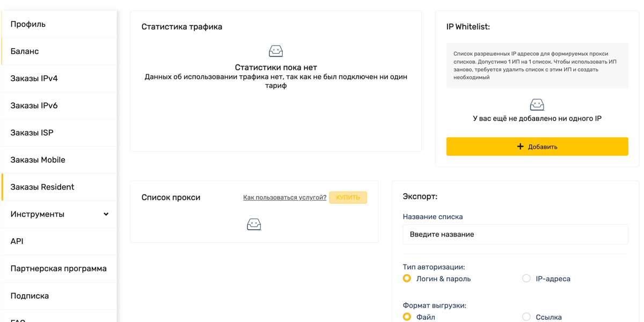Image resolution: width=644 pixels, height=322 pixels.
Task: Select the IP-адреса authorization option
Action: [x=526, y=279]
